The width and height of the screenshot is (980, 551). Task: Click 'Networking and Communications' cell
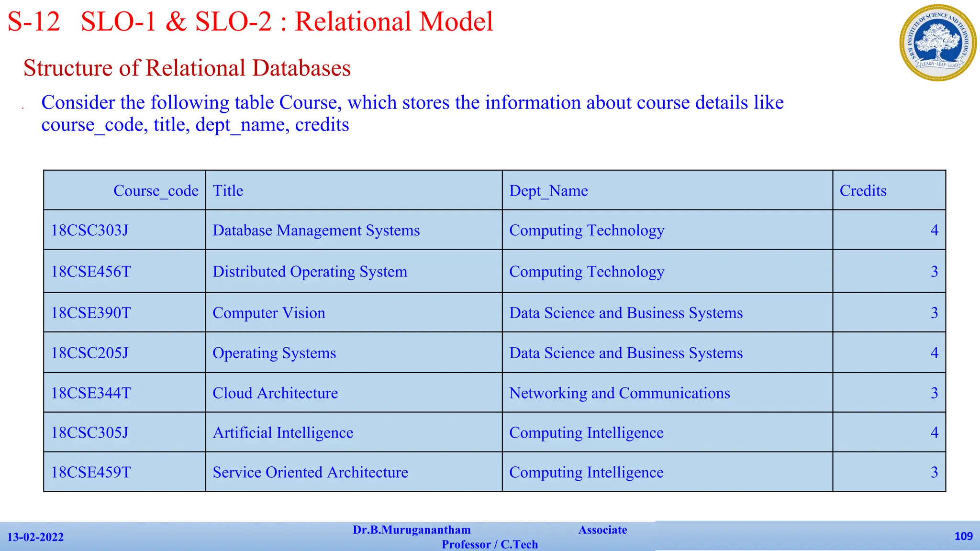pyautogui.click(x=668, y=393)
